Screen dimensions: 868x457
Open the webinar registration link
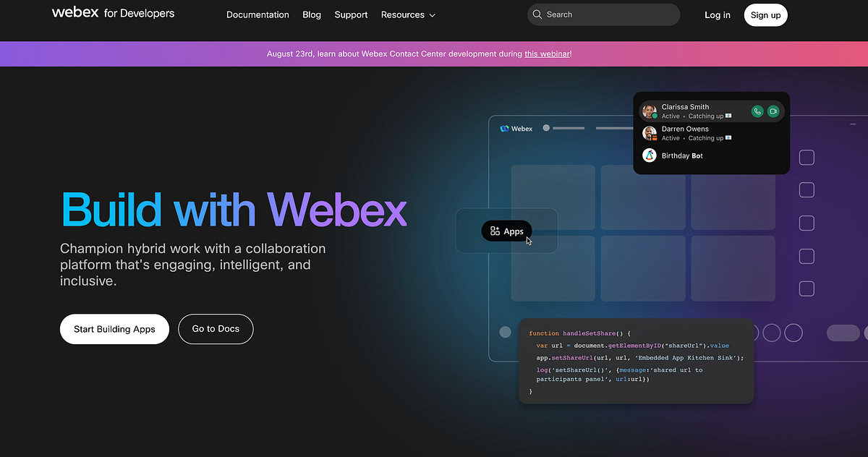(x=548, y=54)
